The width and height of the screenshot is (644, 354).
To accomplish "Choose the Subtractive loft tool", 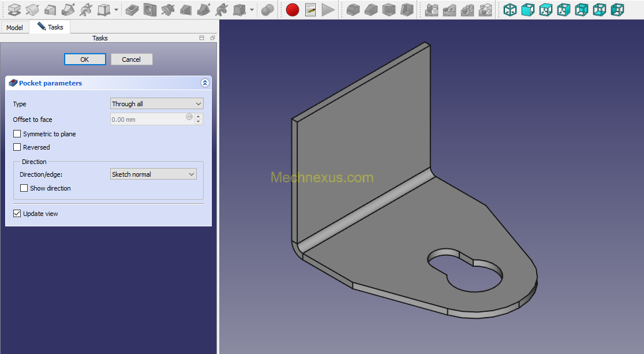I will tap(186, 9).
